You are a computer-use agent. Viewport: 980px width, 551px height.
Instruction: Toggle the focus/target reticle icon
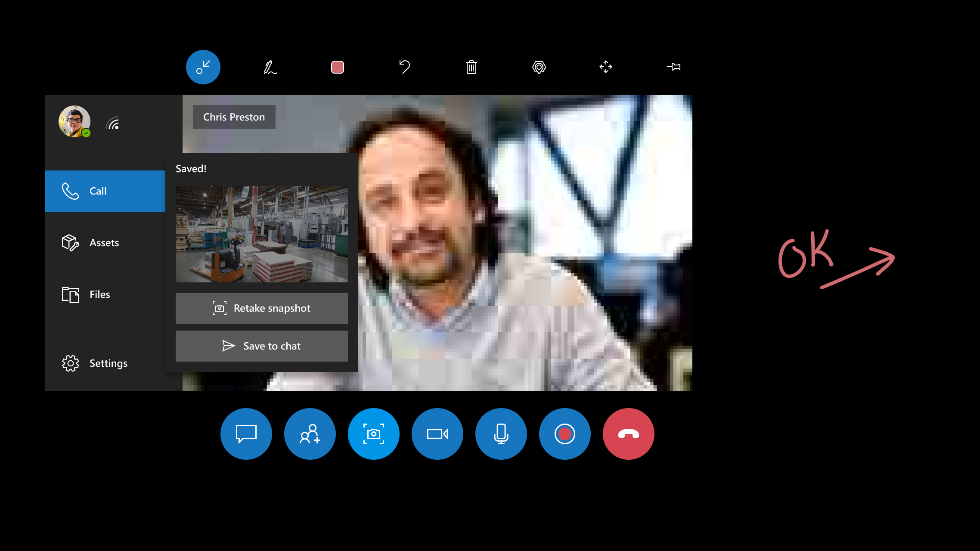pos(539,67)
